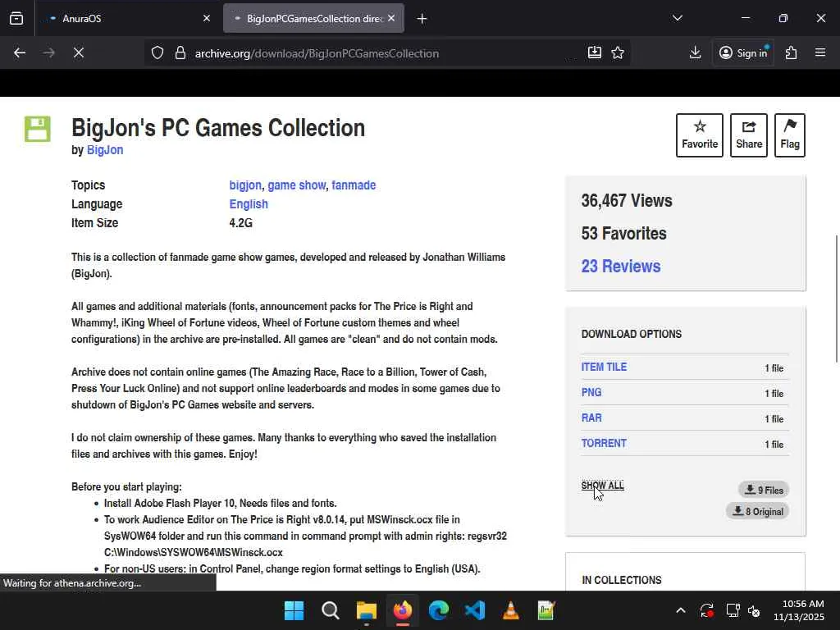Open the green notepad taskbar app
840x630 pixels.
(x=546, y=610)
